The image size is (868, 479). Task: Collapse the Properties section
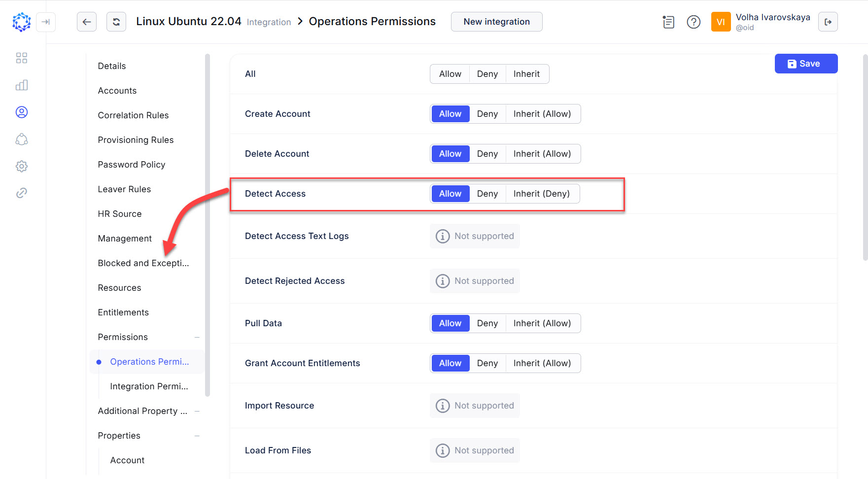tap(197, 436)
